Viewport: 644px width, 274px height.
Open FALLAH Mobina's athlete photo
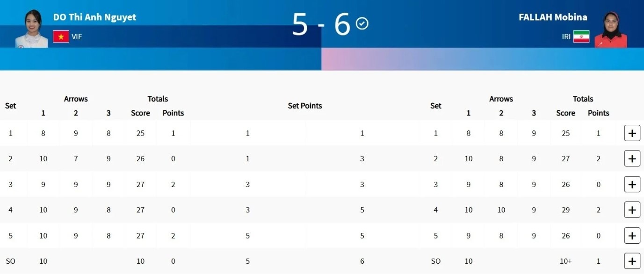coord(611,30)
